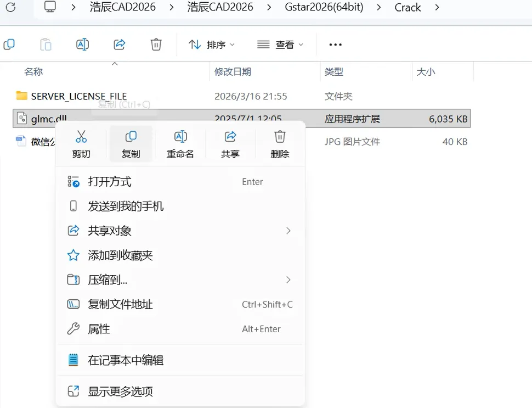Click the This PC monitor icon in breadcrumb
Screen dimensions: 532x408
pos(50,7)
